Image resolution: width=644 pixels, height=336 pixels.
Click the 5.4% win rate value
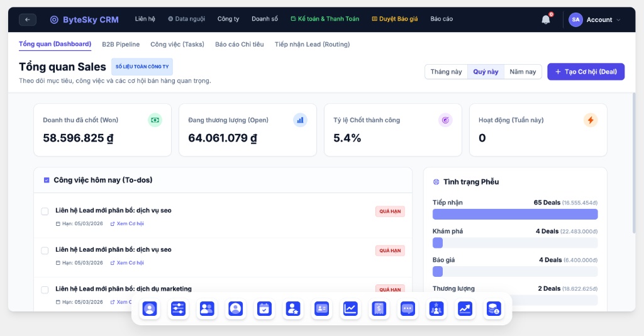click(347, 138)
